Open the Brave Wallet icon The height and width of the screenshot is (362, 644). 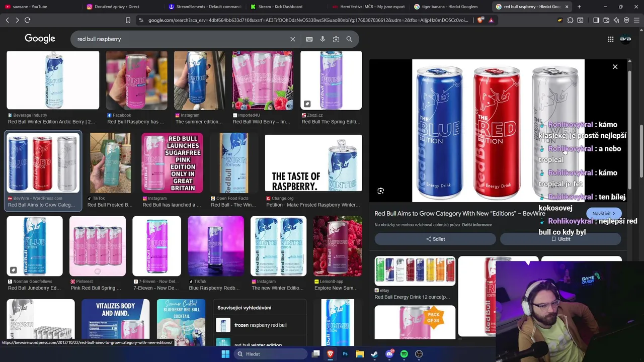pyautogui.click(x=606, y=20)
